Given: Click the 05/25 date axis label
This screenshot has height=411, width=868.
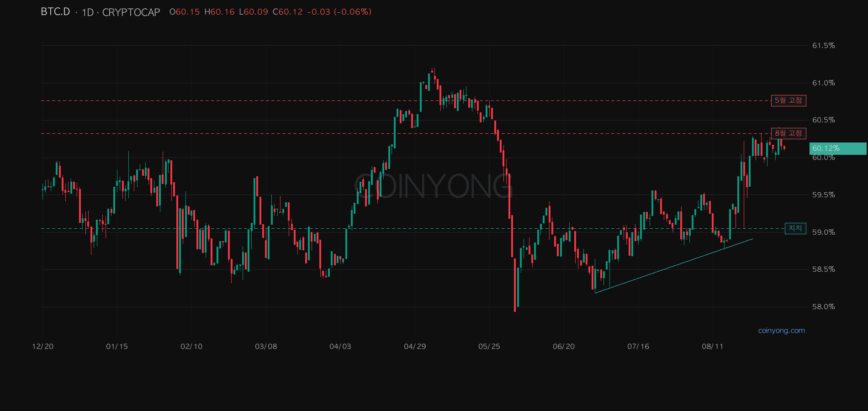Looking at the screenshot, I should tap(489, 347).
